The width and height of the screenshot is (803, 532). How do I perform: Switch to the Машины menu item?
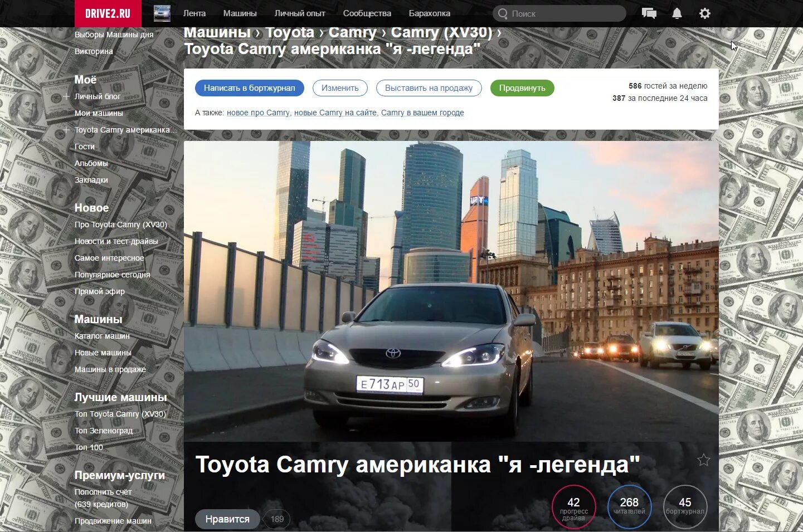(x=240, y=13)
